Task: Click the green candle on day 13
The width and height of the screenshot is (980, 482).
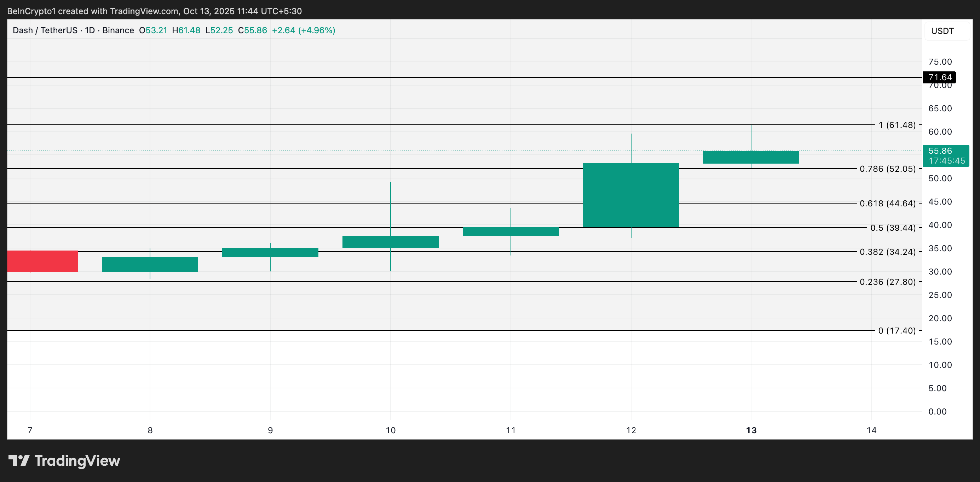Action: (751, 157)
